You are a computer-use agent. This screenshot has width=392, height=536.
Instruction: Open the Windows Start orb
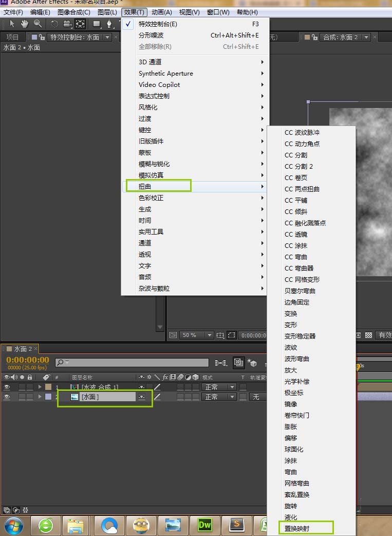[13, 526]
